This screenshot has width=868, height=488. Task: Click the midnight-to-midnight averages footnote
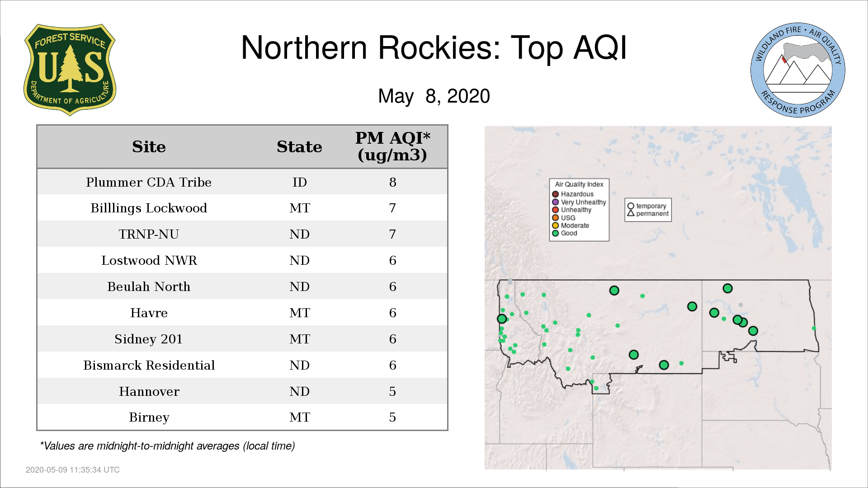pyautogui.click(x=167, y=446)
